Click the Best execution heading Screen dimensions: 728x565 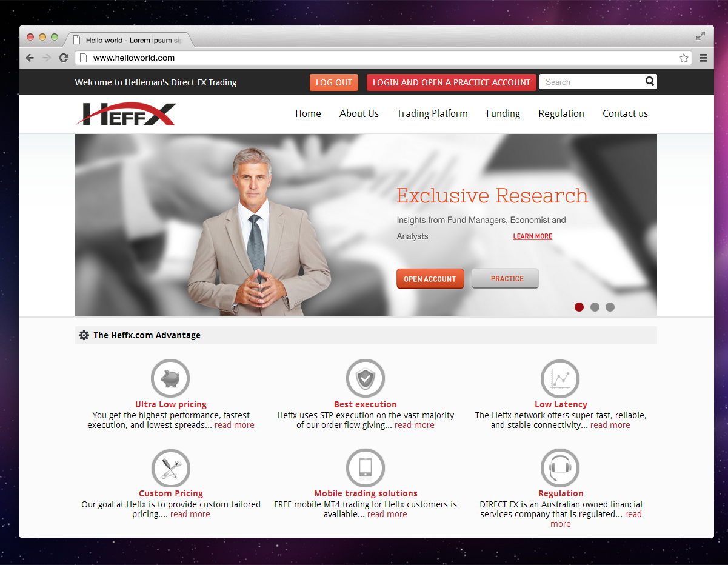pos(366,404)
